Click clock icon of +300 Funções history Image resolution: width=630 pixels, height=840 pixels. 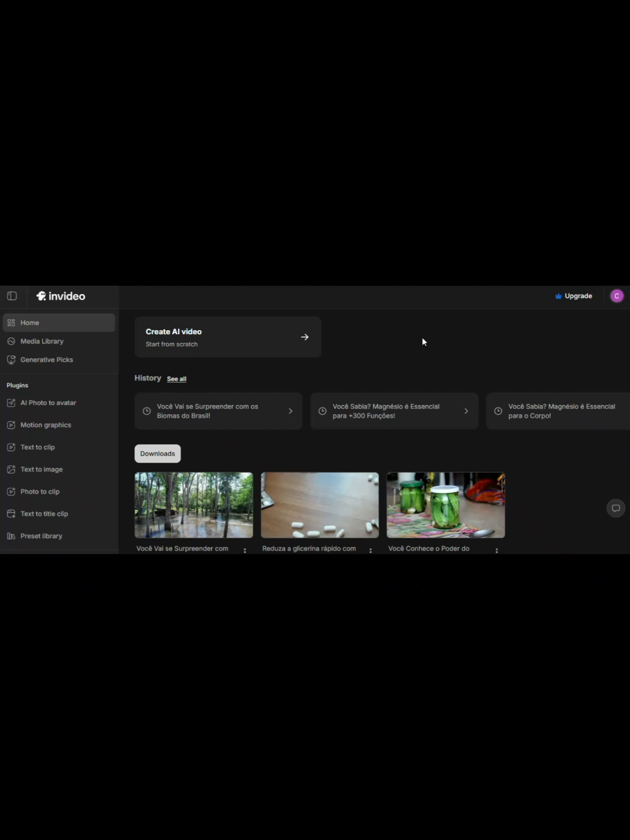(323, 411)
